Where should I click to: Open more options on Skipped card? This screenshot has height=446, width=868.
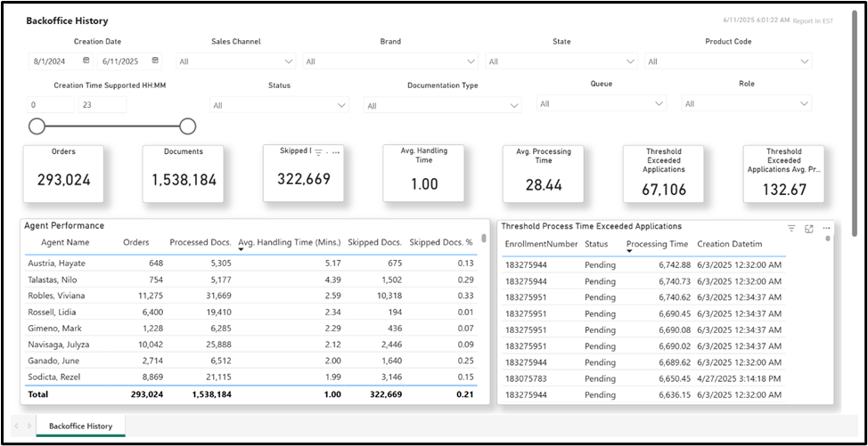336,152
